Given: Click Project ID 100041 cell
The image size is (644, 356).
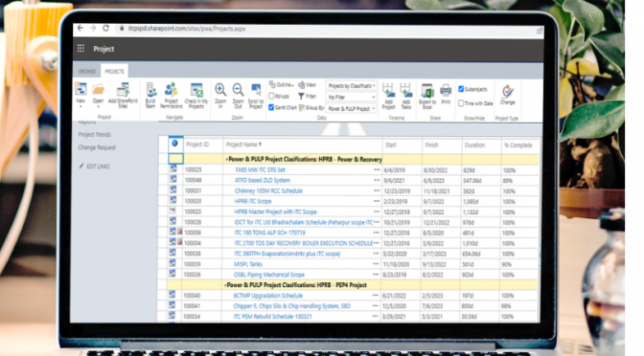Looking at the screenshot, I should (x=192, y=306).
